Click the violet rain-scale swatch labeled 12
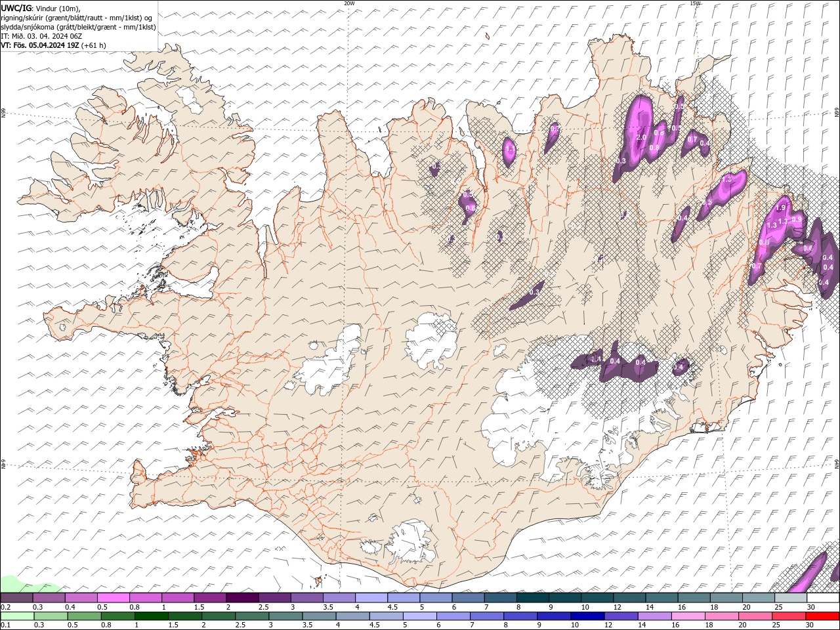This screenshot has width=840, height=630. point(621,616)
